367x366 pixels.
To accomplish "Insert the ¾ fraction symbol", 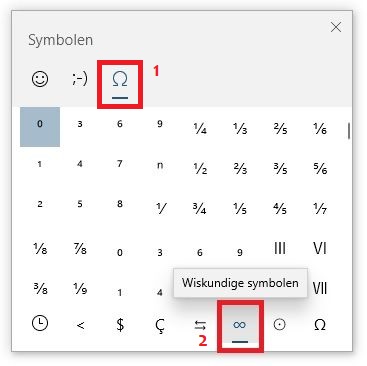I will 200,208.
